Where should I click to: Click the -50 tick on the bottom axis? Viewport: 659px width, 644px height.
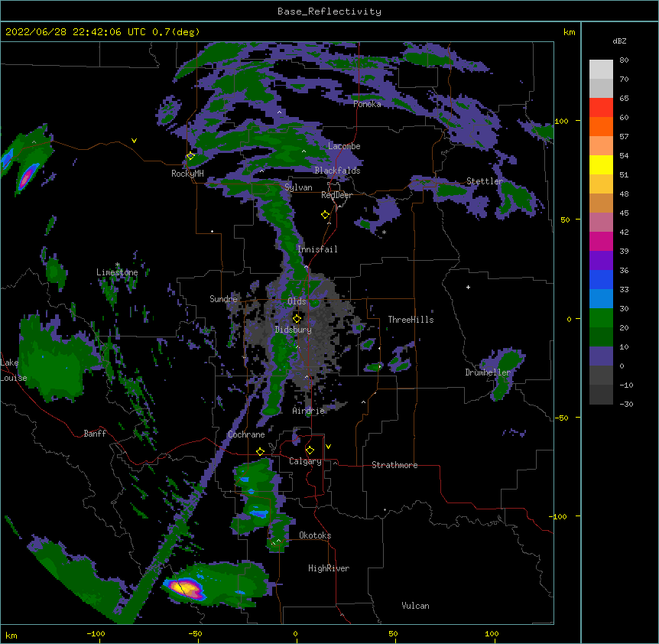pos(195,633)
